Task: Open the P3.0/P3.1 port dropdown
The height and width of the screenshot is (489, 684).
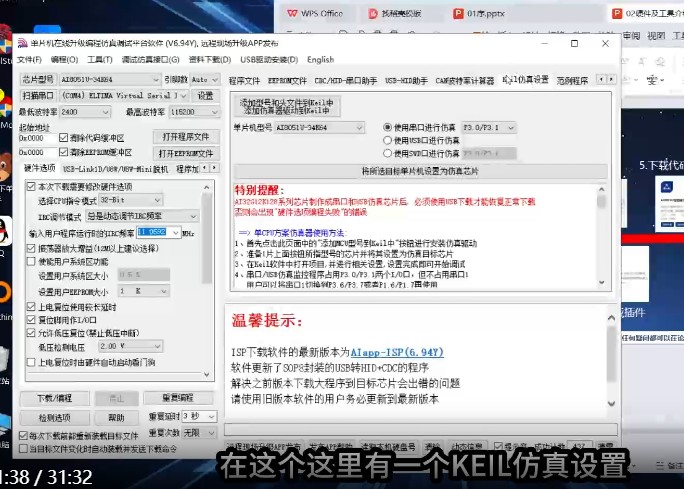Action: (x=488, y=127)
